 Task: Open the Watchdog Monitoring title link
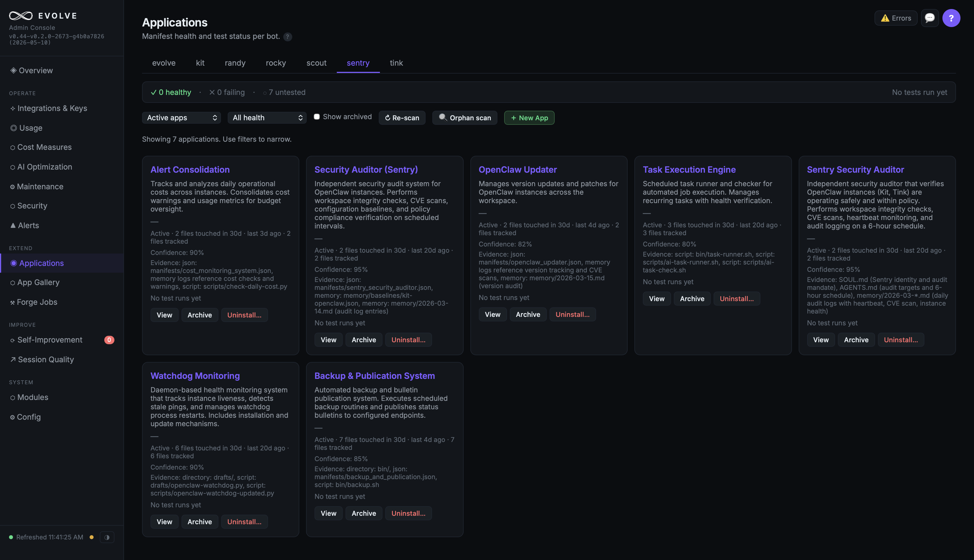click(195, 376)
